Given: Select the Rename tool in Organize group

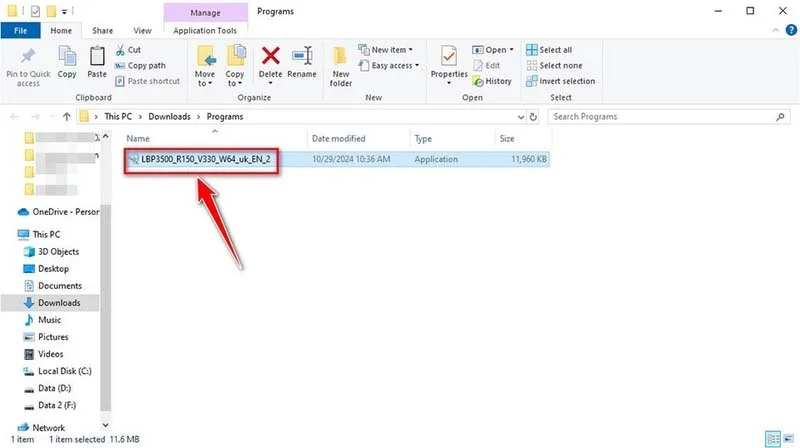Looking at the screenshot, I should point(302,62).
